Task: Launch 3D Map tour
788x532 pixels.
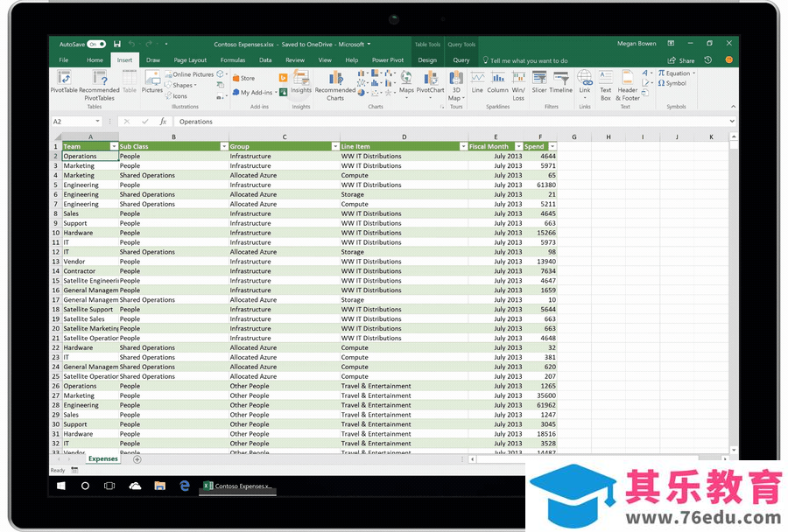Action: pos(456,85)
